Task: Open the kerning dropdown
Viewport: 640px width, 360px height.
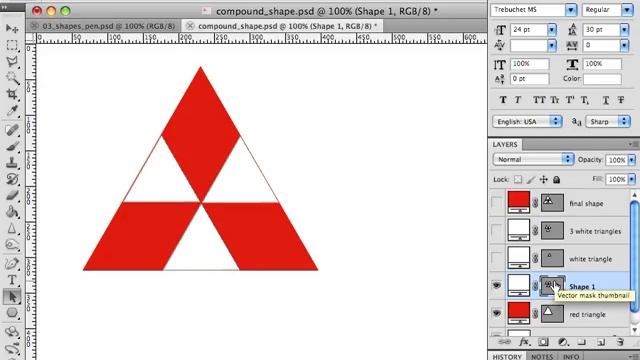Action: coord(552,45)
